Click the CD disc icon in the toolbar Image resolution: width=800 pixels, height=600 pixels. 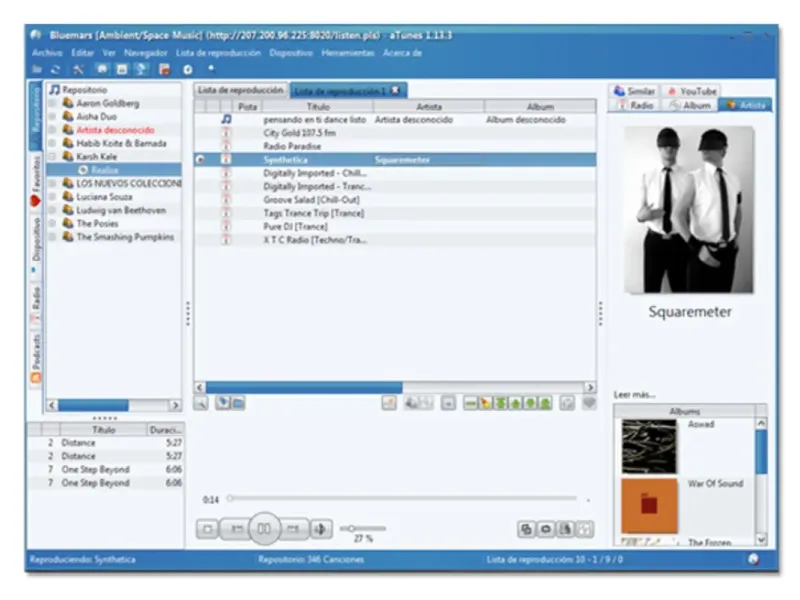[187, 69]
